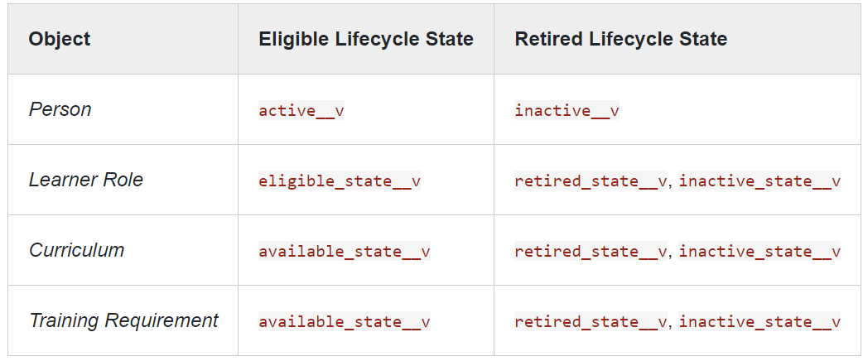The width and height of the screenshot is (868, 361).
Task: Click the inactive__v code in Person row
Action: 567,110
